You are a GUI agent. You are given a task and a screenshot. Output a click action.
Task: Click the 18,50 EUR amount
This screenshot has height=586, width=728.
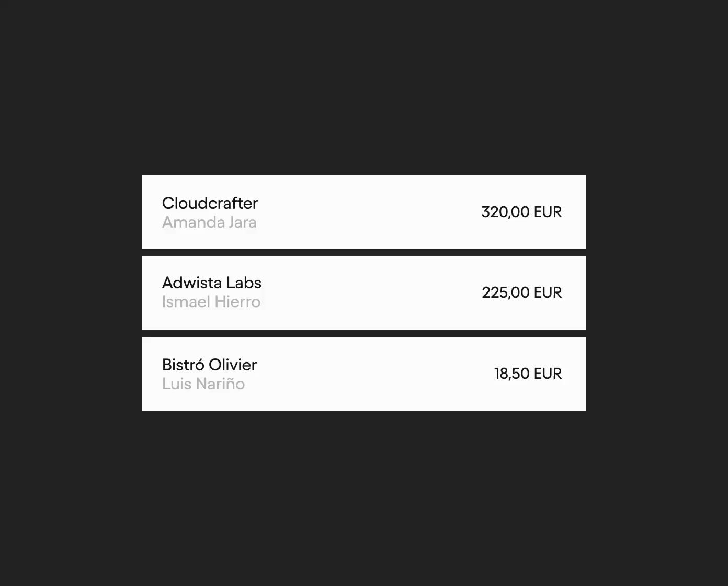tap(528, 374)
